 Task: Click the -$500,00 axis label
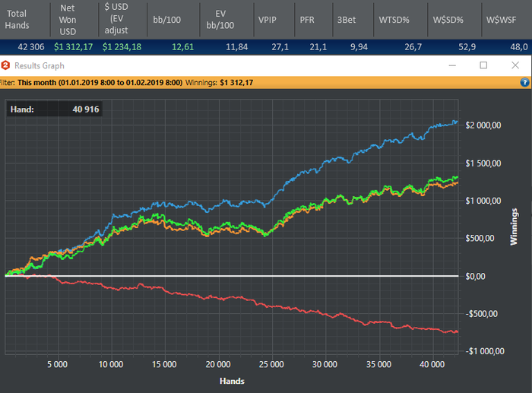[x=481, y=314]
